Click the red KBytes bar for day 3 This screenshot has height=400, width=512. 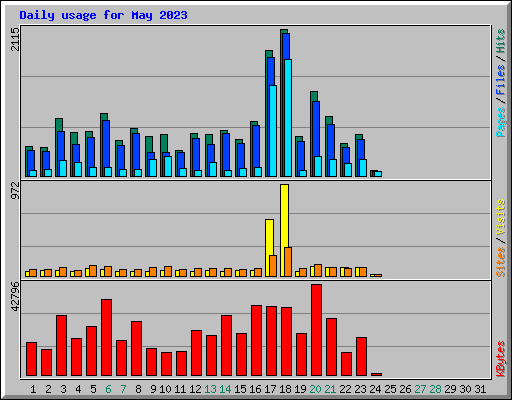pos(61,345)
